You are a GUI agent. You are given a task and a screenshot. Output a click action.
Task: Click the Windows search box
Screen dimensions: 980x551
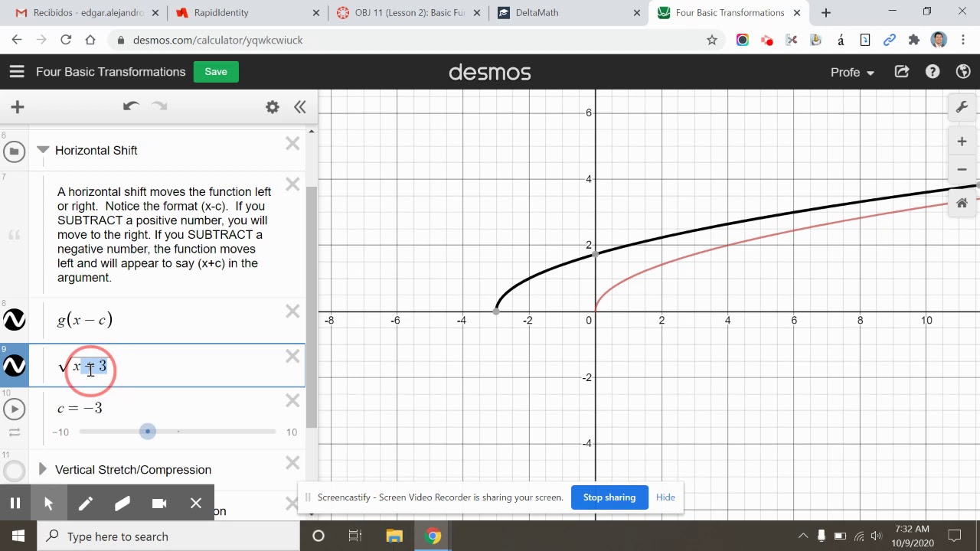point(168,536)
